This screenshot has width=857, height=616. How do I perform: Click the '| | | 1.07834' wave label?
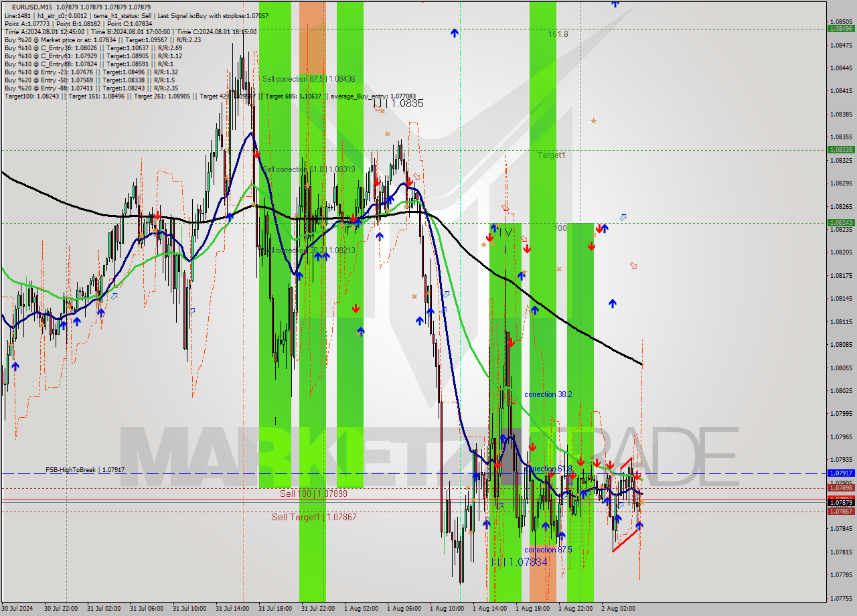[x=520, y=562]
